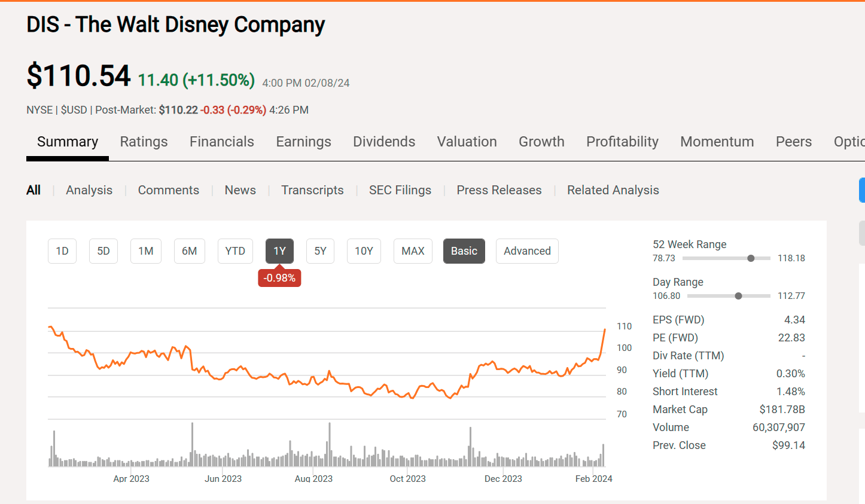View the Dividends tab
Image resolution: width=865 pixels, height=504 pixels.
click(383, 142)
